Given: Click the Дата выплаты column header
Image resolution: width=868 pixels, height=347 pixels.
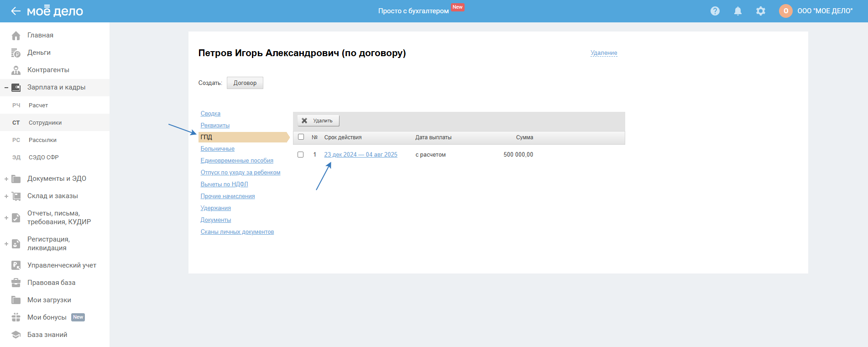Looking at the screenshot, I should (433, 137).
